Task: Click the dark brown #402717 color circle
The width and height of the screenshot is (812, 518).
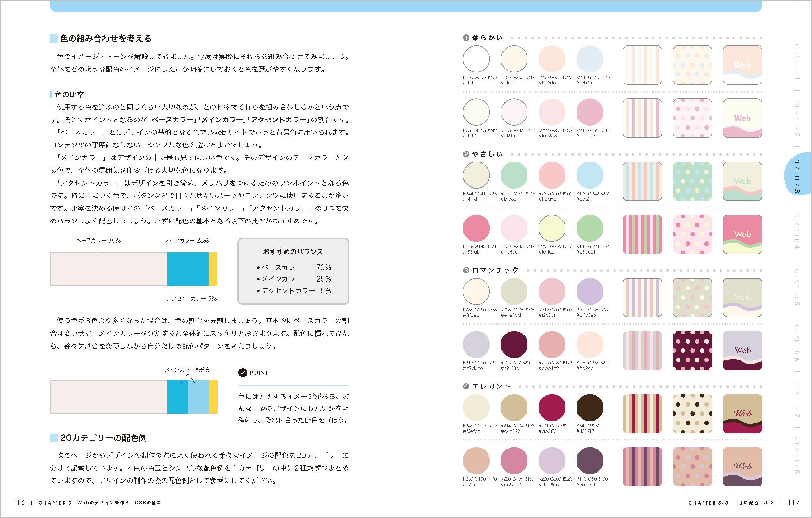Action: pos(590,407)
